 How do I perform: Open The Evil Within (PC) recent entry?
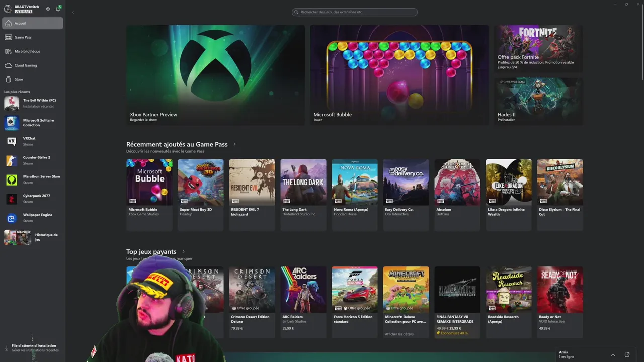(33, 103)
